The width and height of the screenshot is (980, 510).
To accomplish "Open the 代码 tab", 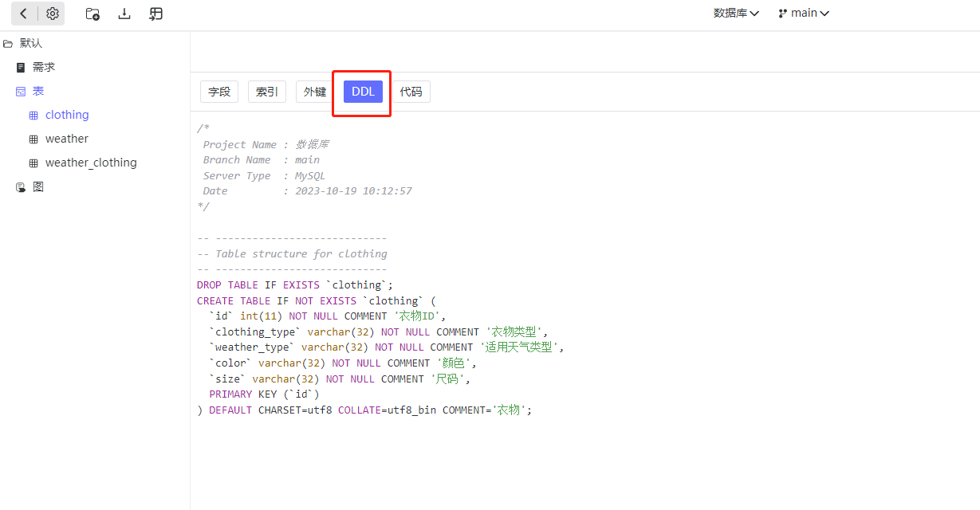I will click(x=411, y=91).
